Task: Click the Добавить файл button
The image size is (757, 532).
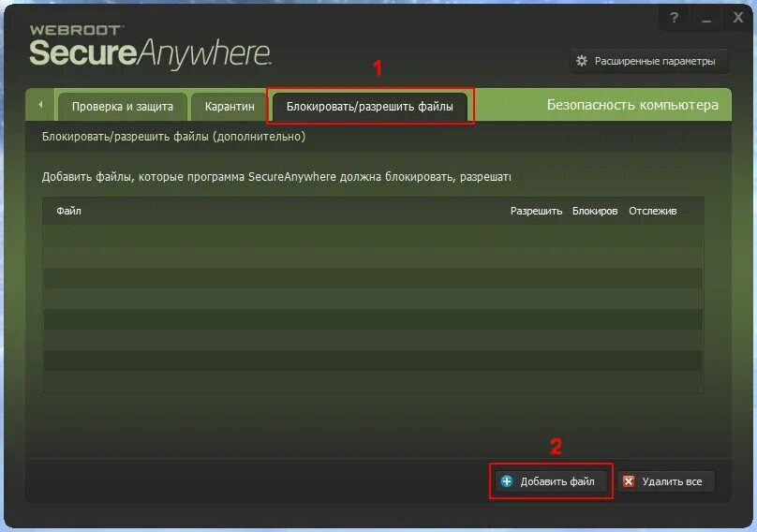Action: [x=551, y=480]
